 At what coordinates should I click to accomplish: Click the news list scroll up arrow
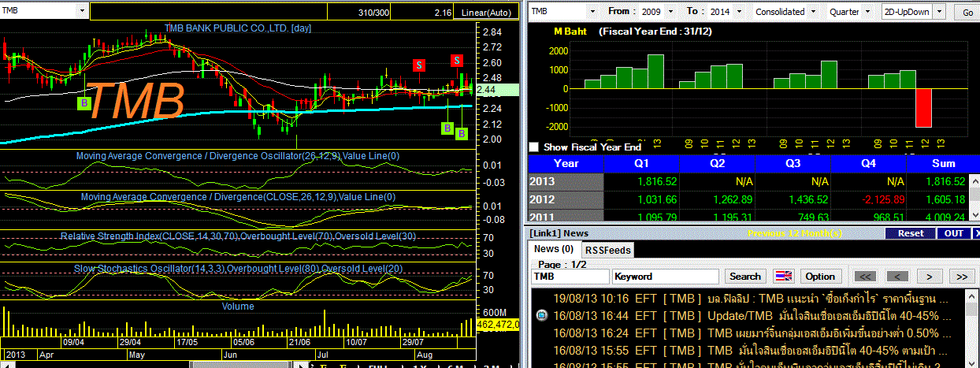(973, 295)
